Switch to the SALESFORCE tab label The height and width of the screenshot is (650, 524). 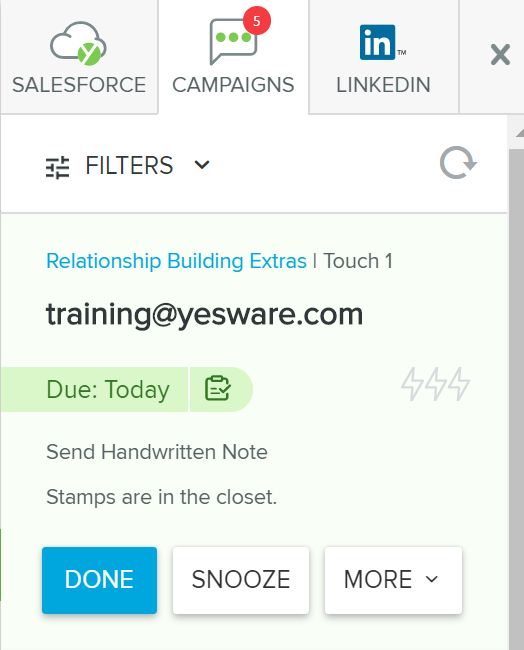click(x=79, y=85)
